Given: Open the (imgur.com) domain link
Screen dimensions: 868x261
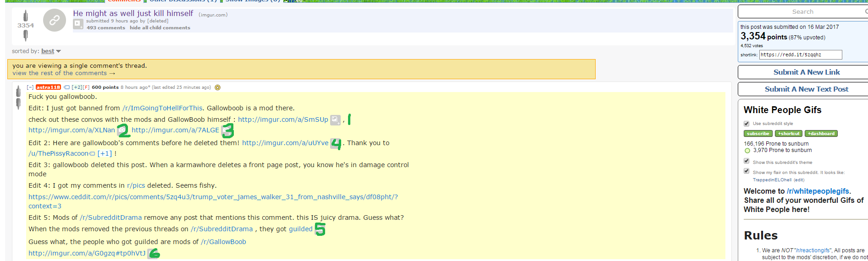Looking at the screenshot, I should 213,15.
